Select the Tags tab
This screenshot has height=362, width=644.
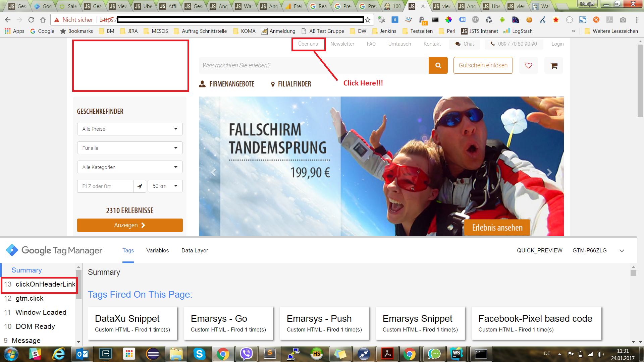pyautogui.click(x=128, y=250)
